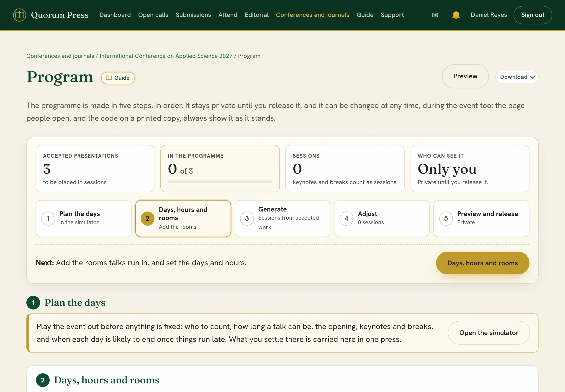Click the Next: Add the rooms instruction text
The width and height of the screenshot is (565, 392).
141,263
